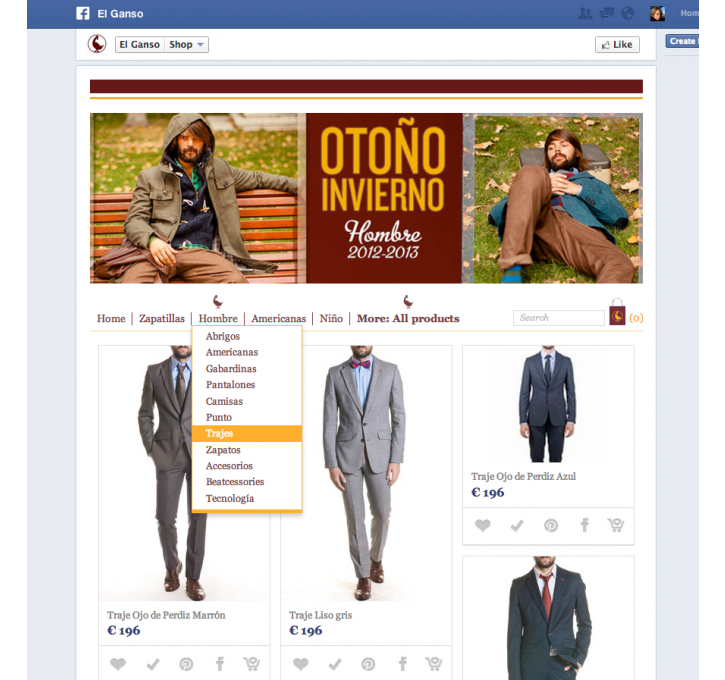Screen dimensions: 725x680
Task: Select Punto from the dropdown
Action: pos(247,417)
